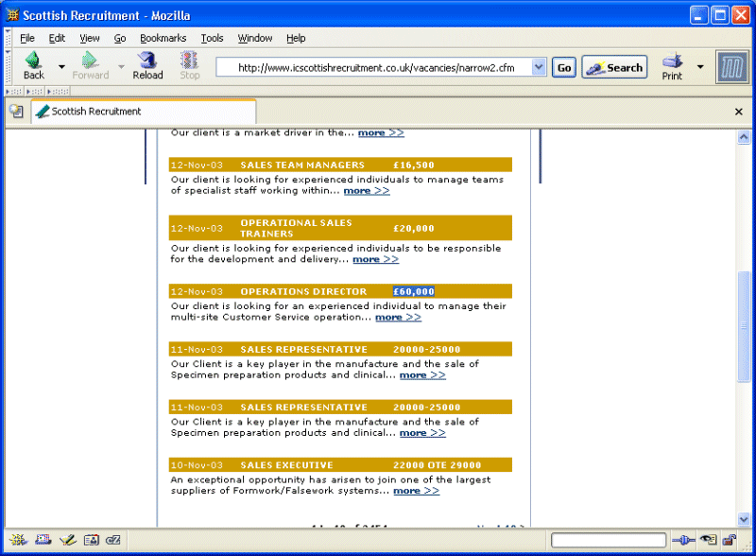Open 'more >>' link for Sales Executive
This screenshot has height=556, width=756.
pos(416,491)
